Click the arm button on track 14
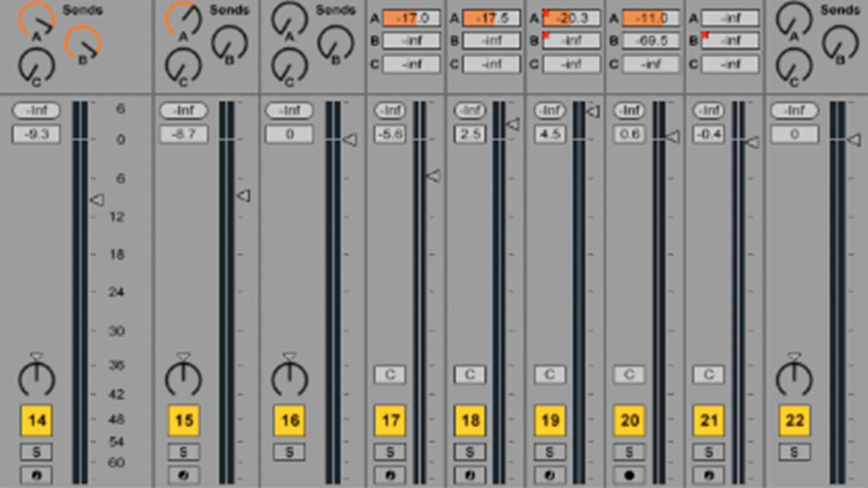 (37, 475)
